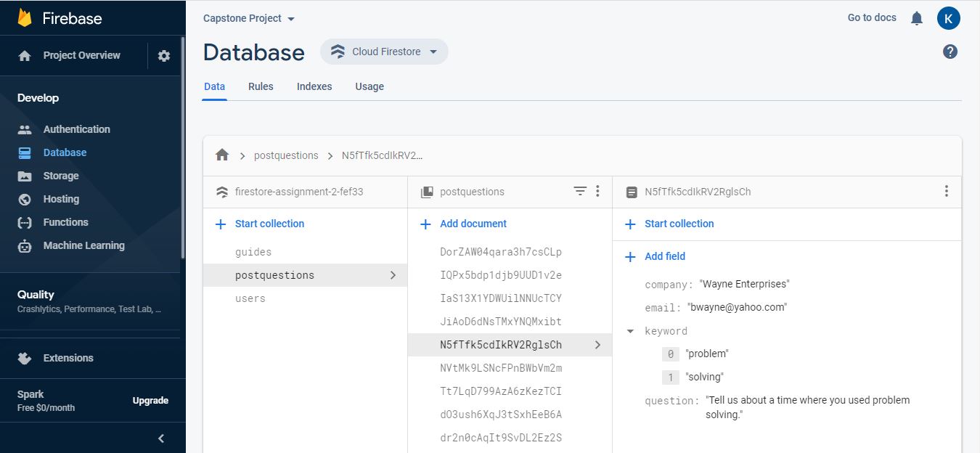Switch to the Usage tab
Image resolution: width=980 pixels, height=453 pixels.
coord(369,86)
